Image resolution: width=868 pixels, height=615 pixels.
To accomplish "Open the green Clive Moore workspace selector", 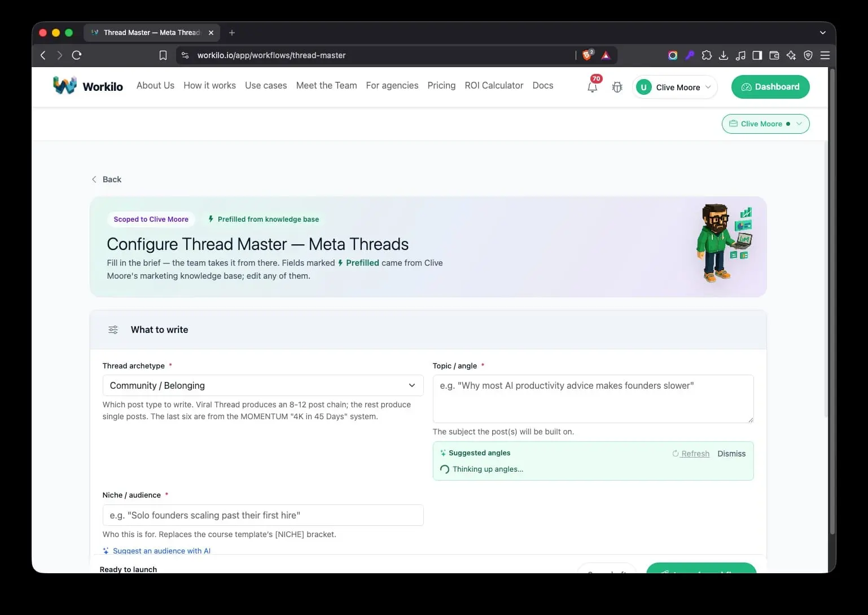I will click(765, 124).
